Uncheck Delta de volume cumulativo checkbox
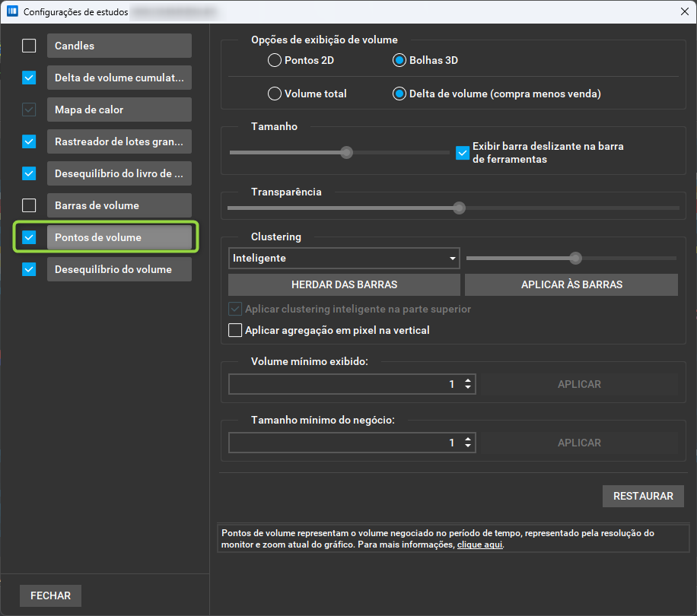Screen dimensions: 697x616 [29, 78]
